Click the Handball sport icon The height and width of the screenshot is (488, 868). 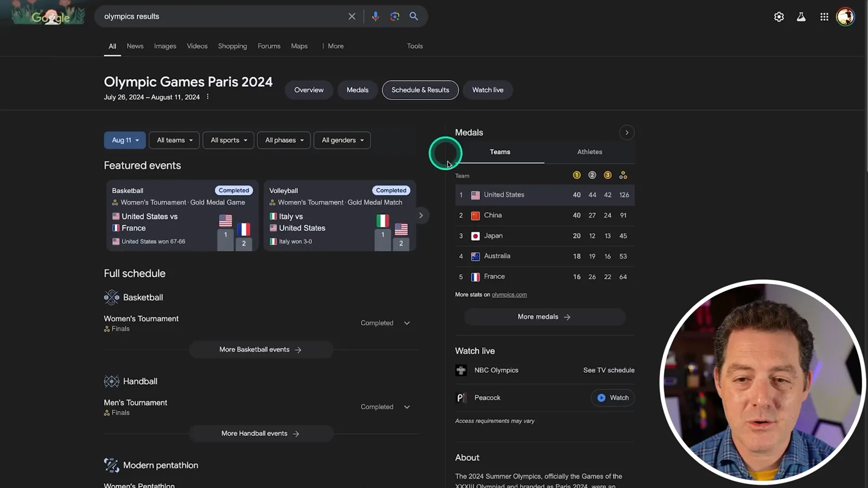click(x=111, y=381)
